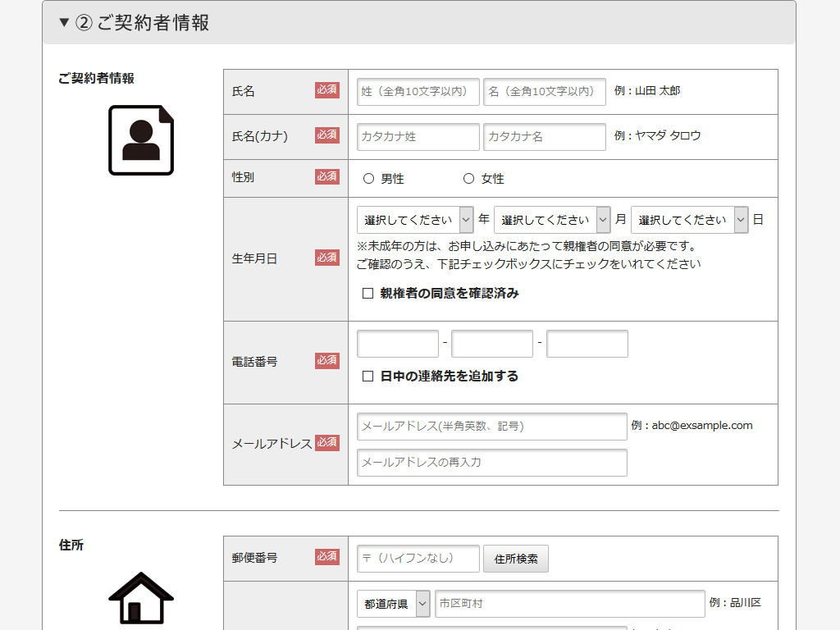Open the birth month 月 dropdown
This screenshot has width=840, height=630.
click(552, 220)
